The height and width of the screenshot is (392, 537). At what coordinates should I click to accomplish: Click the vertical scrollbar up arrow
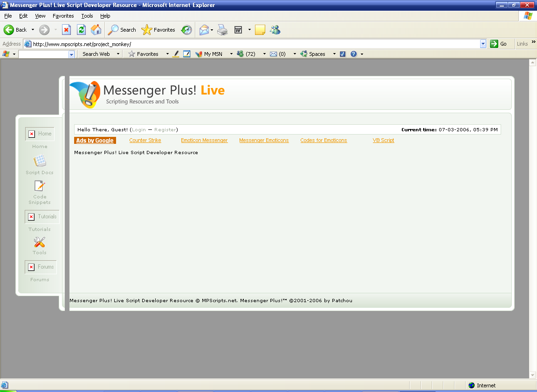[532, 62]
